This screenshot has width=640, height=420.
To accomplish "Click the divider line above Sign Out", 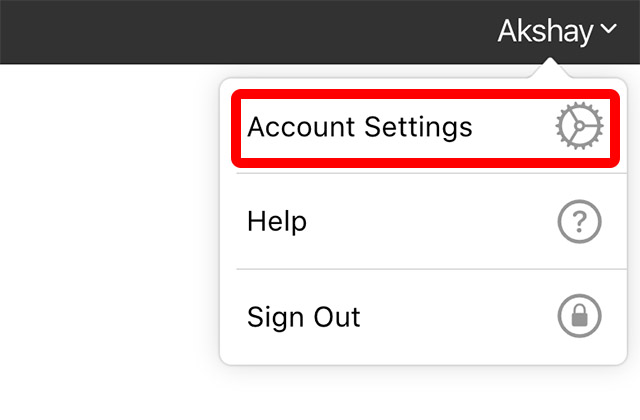I will [431, 269].
